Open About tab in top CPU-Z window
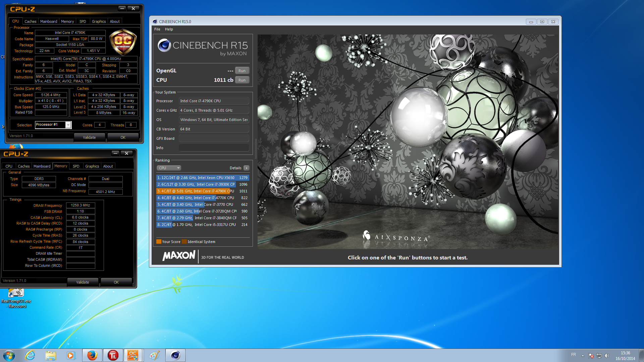 [115, 21]
